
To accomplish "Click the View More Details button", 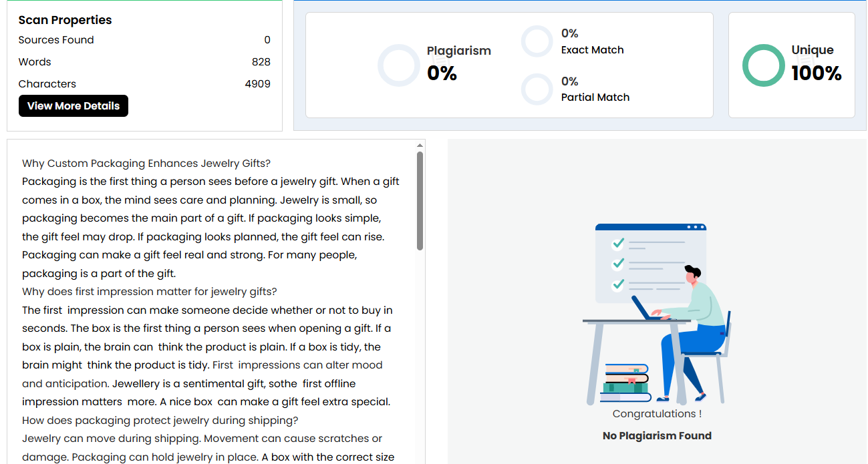I will 74,106.
